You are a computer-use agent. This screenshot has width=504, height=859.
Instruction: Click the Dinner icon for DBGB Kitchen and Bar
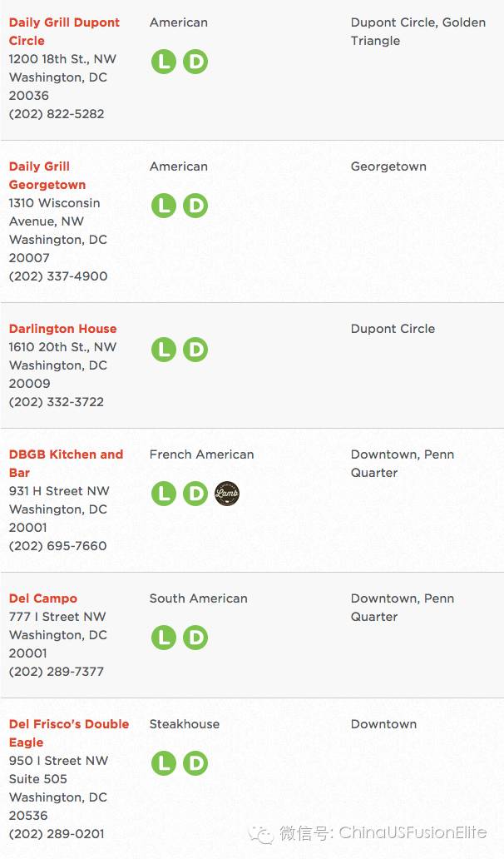195,494
